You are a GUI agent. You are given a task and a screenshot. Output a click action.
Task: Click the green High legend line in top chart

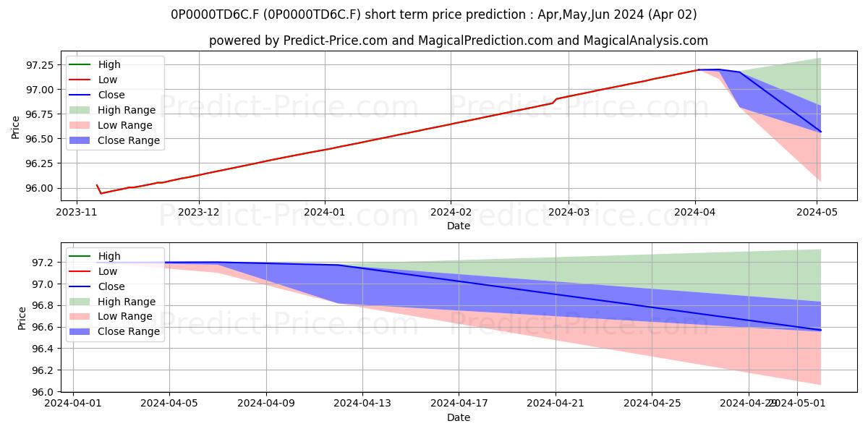[x=82, y=64]
